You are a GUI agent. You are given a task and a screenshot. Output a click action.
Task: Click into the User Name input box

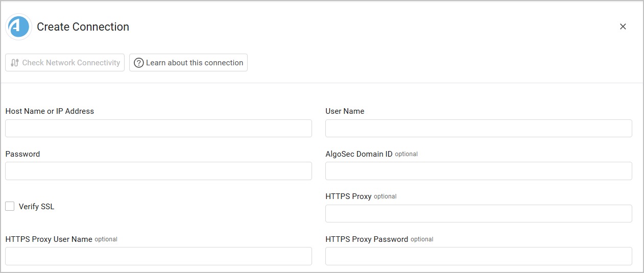(479, 129)
